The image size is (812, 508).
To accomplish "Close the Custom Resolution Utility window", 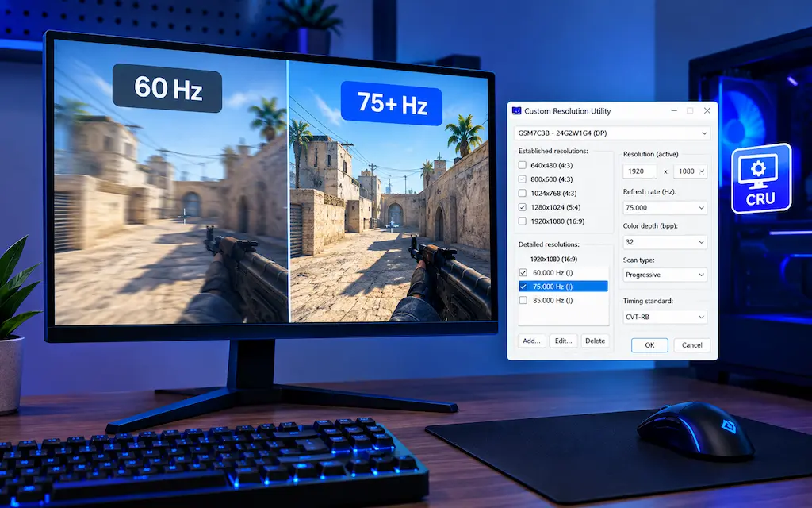I will click(x=707, y=111).
